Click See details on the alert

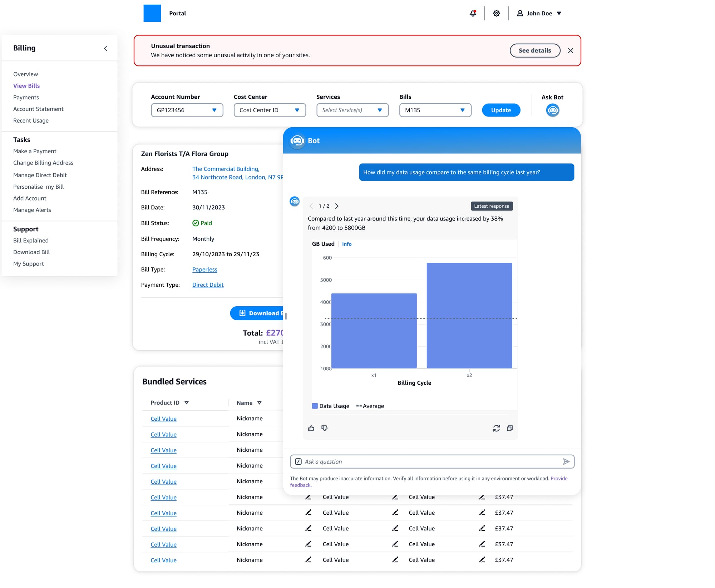534,50
